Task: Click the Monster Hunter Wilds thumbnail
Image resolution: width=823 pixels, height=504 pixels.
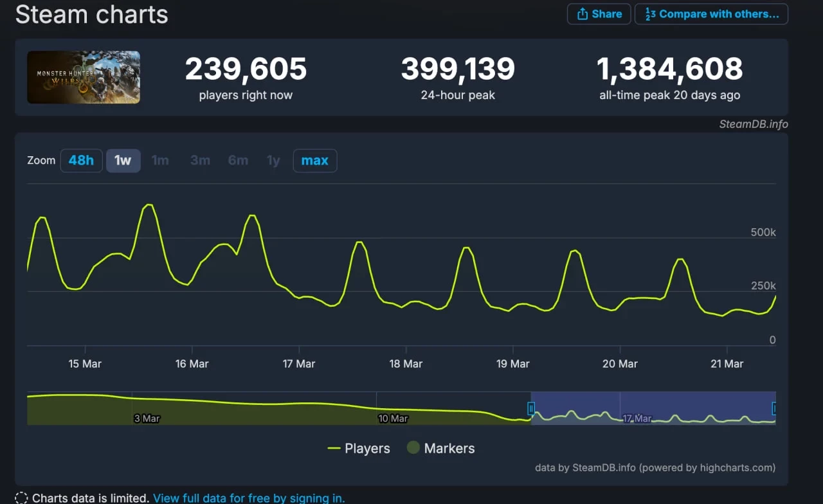Action: (x=84, y=77)
